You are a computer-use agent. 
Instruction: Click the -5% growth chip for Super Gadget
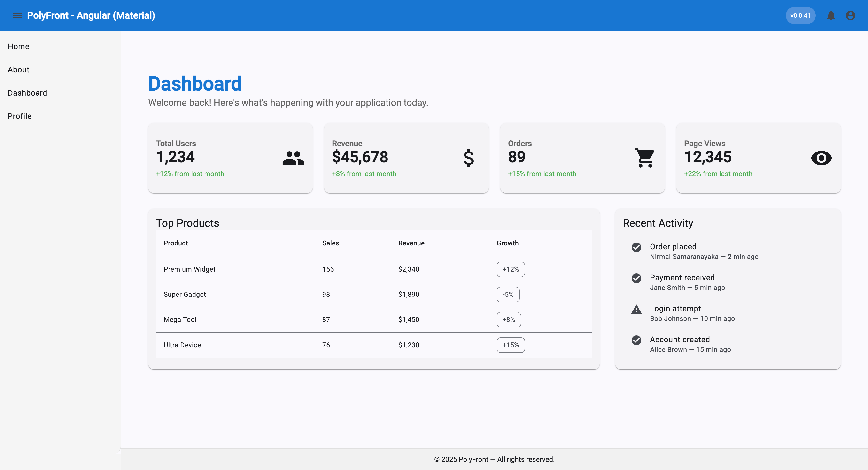click(x=508, y=295)
